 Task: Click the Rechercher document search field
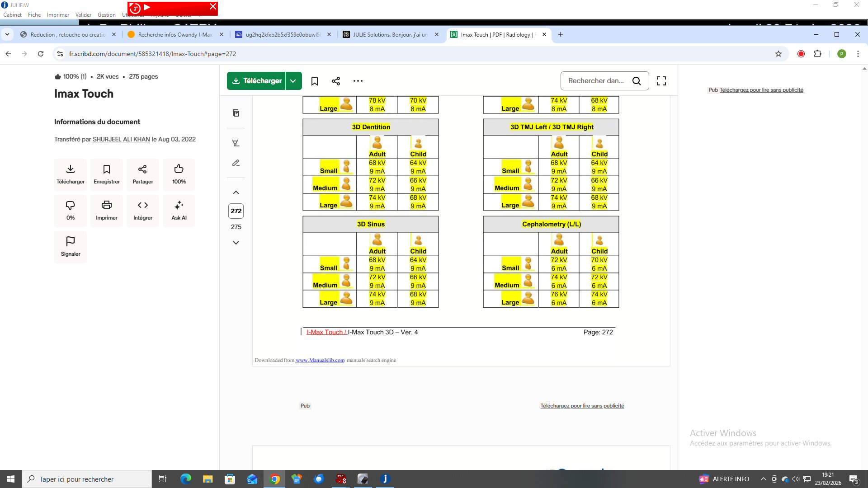(x=596, y=81)
